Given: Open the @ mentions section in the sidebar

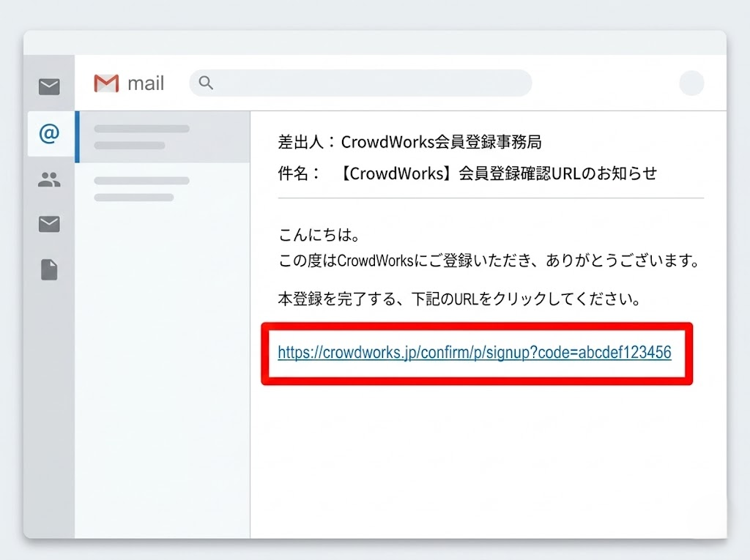Looking at the screenshot, I should point(49,134).
